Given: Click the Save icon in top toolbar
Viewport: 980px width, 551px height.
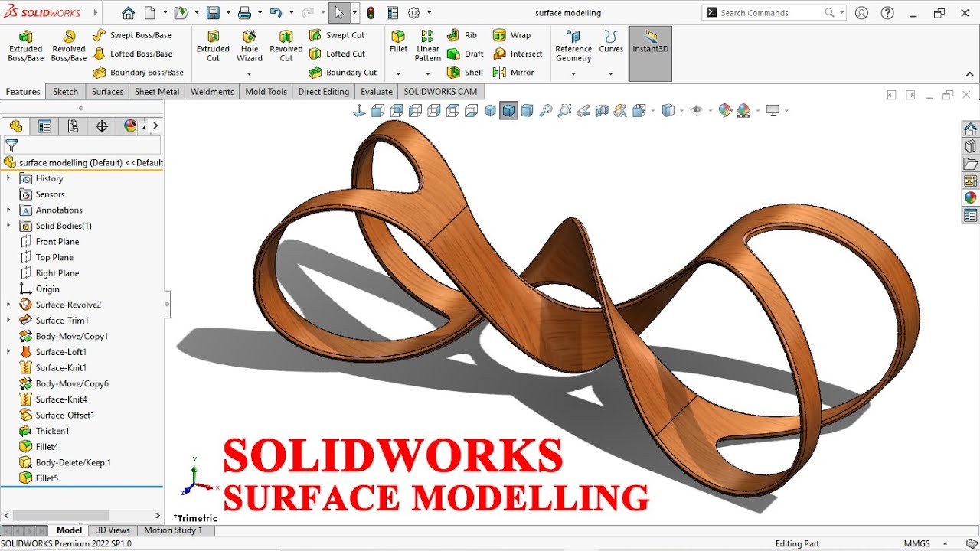Looking at the screenshot, I should tap(213, 13).
